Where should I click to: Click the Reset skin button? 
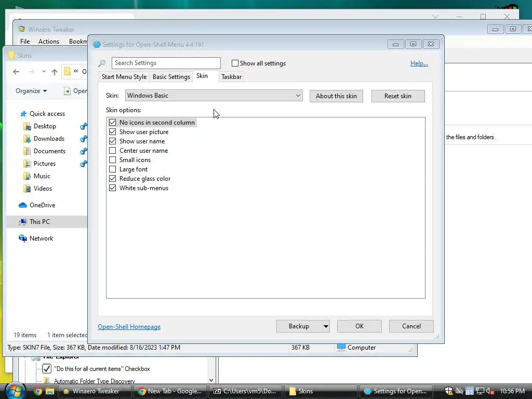[398, 96]
